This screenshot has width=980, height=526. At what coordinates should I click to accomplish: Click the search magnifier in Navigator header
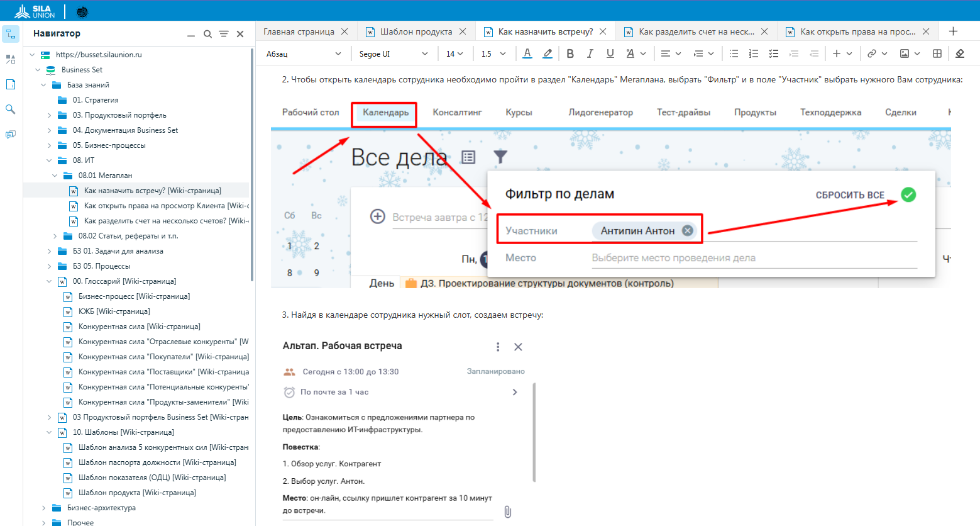pos(207,34)
